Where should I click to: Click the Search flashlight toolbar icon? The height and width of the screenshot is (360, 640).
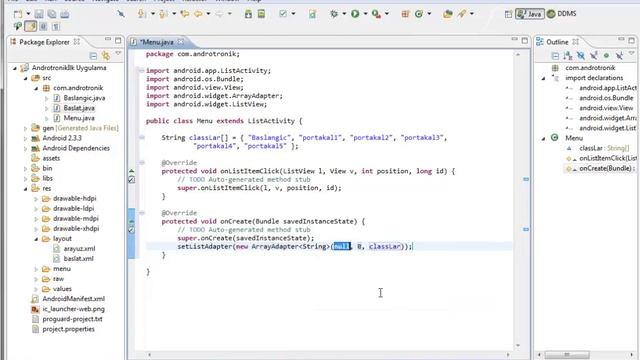click(462, 14)
